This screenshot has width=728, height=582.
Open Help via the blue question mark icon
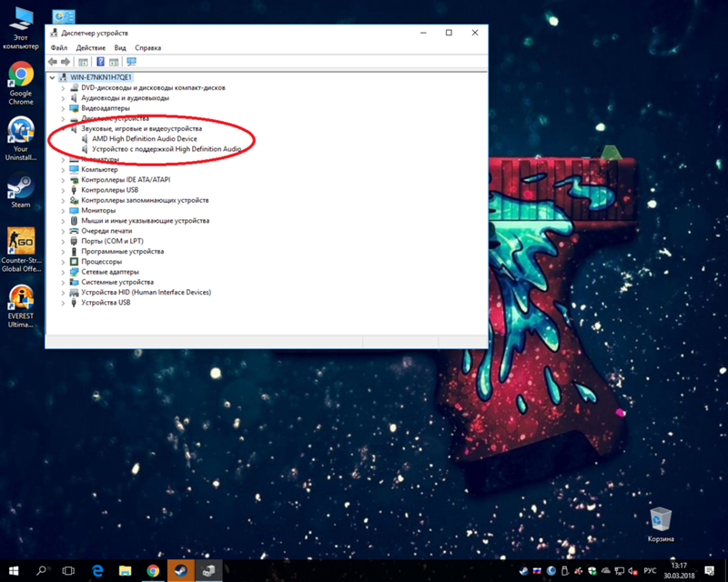pyautogui.click(x=100, y=62)
